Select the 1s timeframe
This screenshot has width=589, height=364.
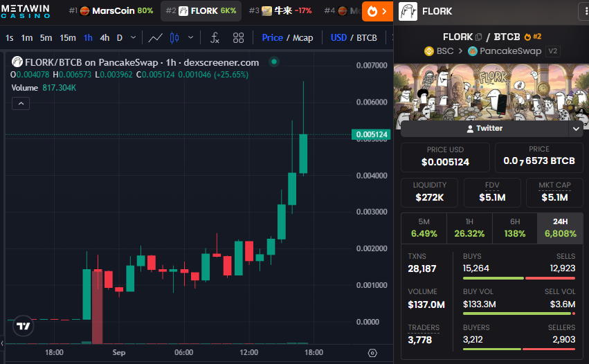click(10, 38)
